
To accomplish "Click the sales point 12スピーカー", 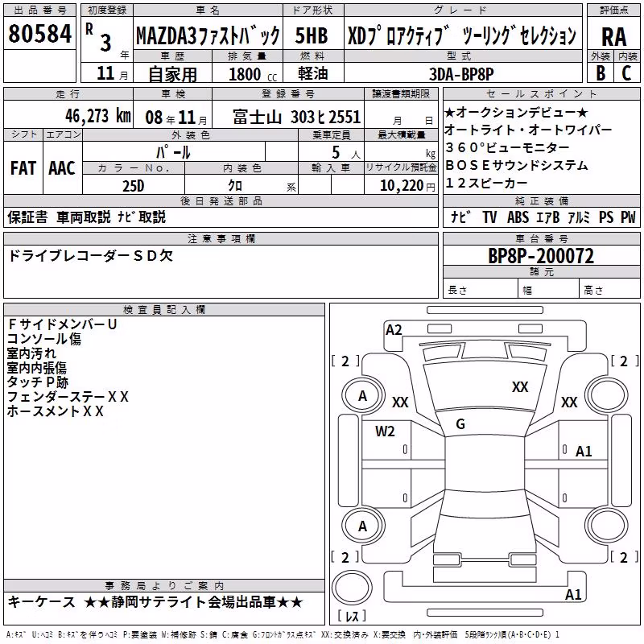I will [x=486, y=183].
